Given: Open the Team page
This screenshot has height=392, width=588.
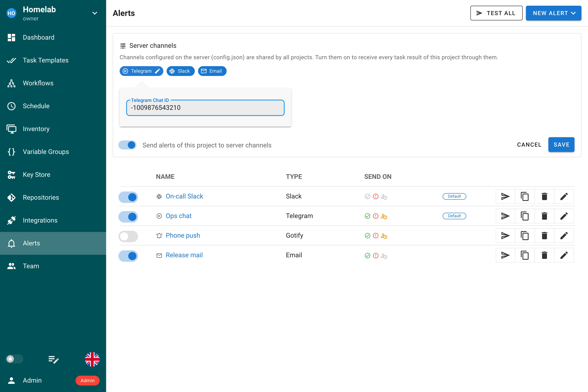Looking at the screenshot, I should click(53, 266).
